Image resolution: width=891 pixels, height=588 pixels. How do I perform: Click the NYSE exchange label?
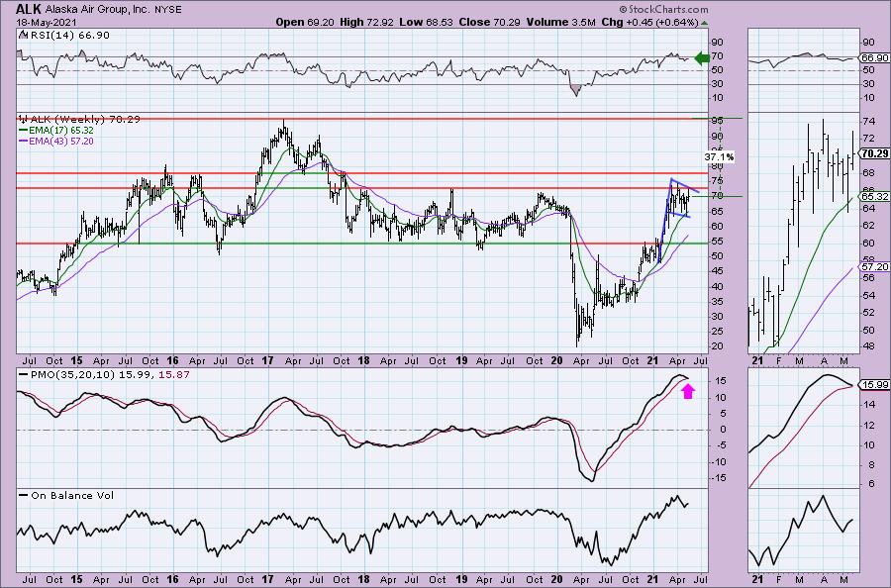pyautogui.click(x=167, y=10)
